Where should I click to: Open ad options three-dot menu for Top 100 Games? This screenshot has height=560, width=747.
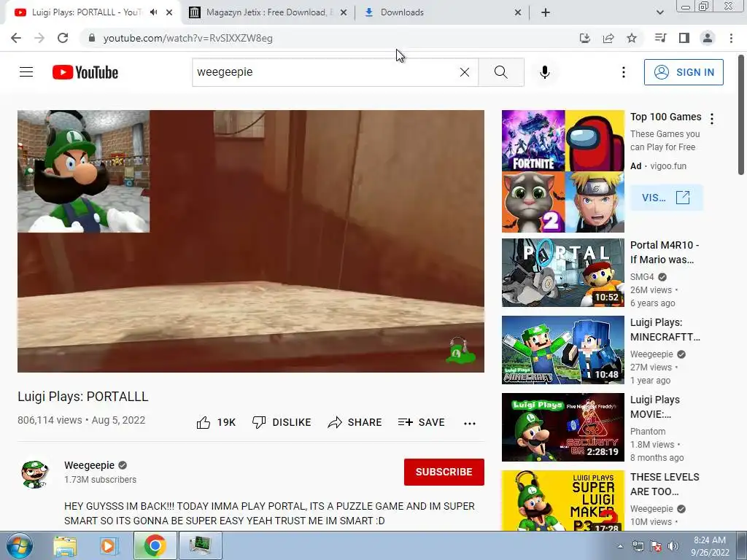(x=712, y=119)
